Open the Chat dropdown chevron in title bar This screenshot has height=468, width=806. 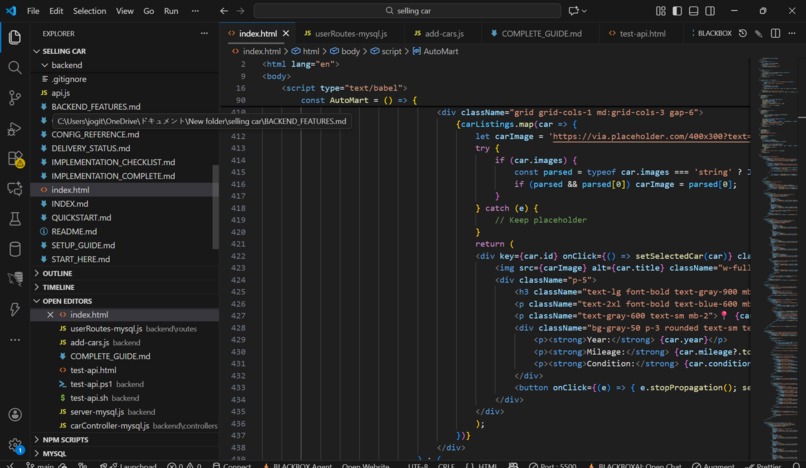[x=584, y=11]
